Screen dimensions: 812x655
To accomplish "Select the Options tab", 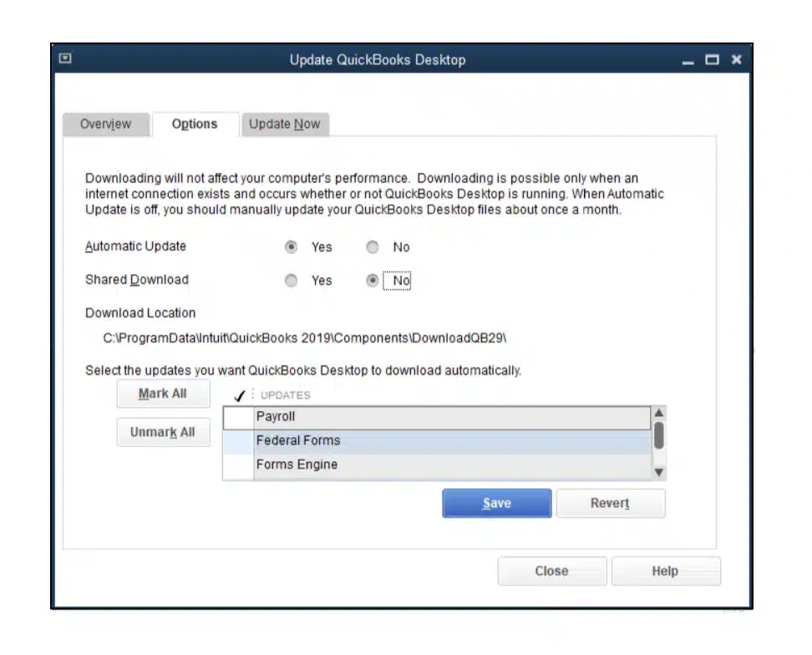I will (195, 124).
